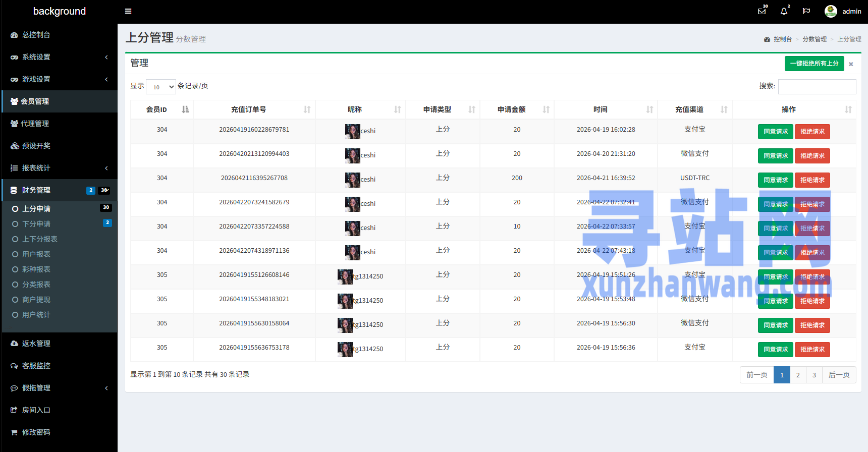
Task: Click the flag icon in top bar
Action: pos(806,11)
